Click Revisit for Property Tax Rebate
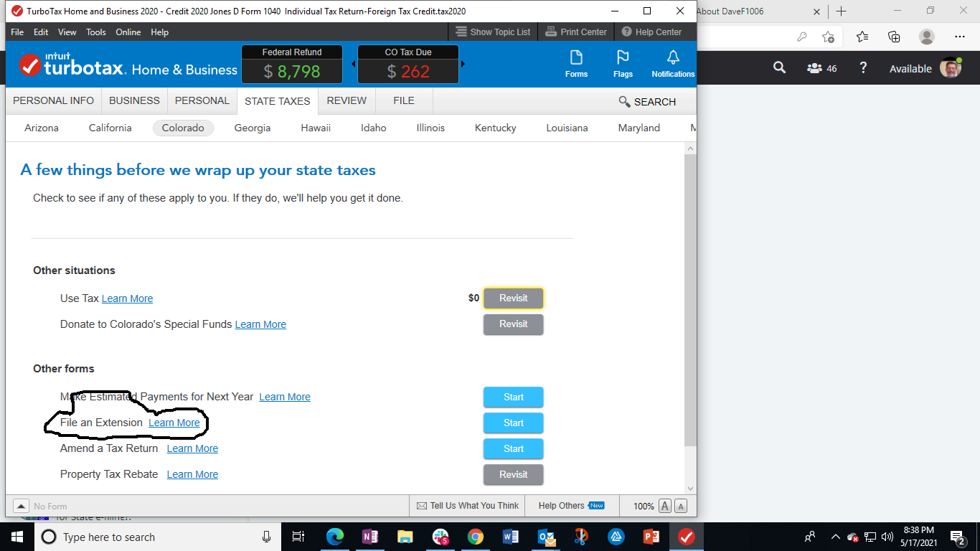980x551 pixels. [514, 475]
